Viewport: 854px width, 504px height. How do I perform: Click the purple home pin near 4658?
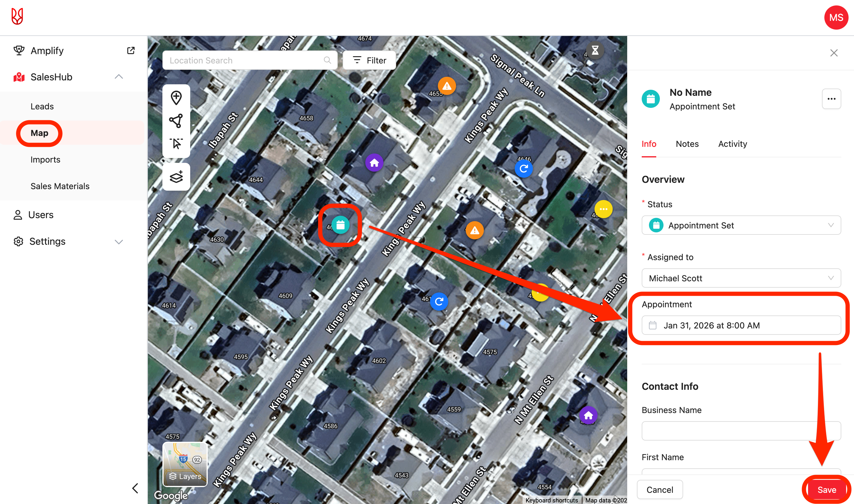(374, 163)
